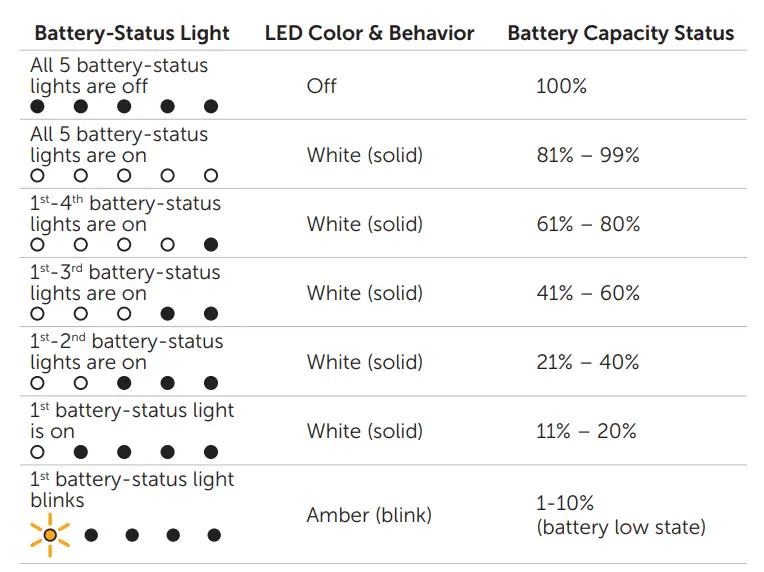Click the third hollow circle in 1st-3rd row
Screen dimensions: 764x572
click(x=124, y=314)
